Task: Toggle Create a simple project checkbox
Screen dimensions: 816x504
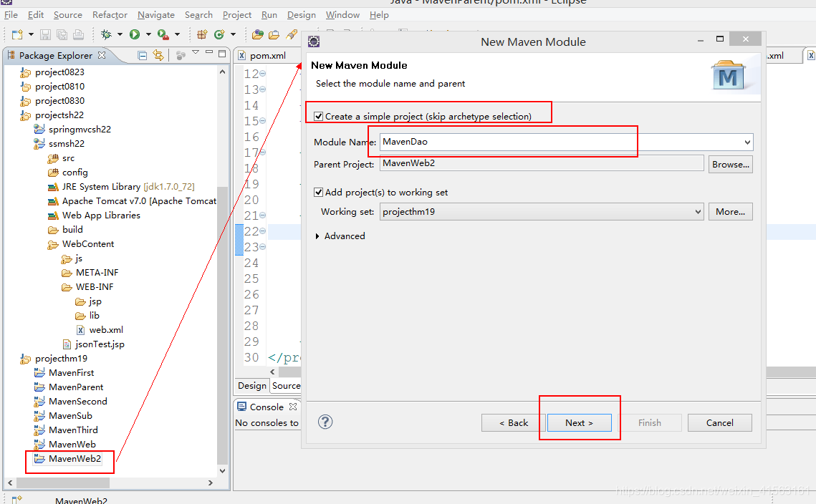Action: tap(319, 117)
